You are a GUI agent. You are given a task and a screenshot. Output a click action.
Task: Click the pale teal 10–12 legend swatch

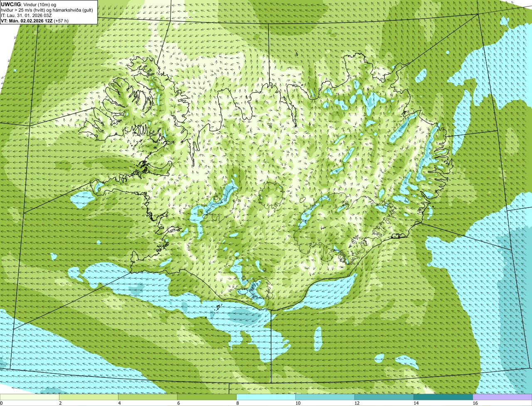click(325, 397)
